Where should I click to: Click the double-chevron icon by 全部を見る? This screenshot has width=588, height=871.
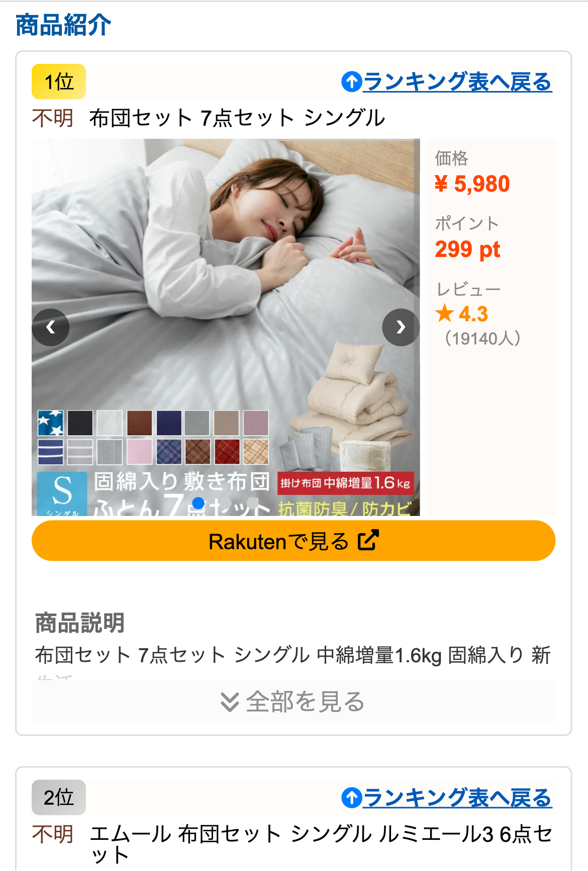coord(230,702)
